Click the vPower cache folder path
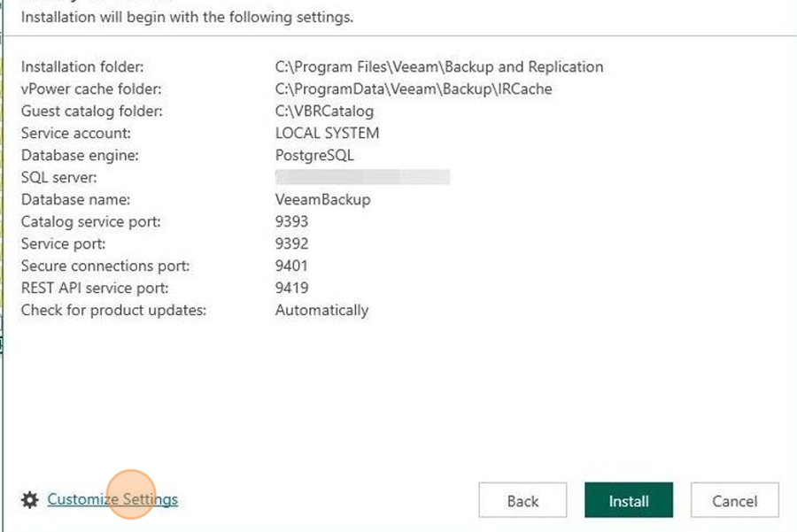This screenshot has height=532, width=797. [x=414, y=89]
